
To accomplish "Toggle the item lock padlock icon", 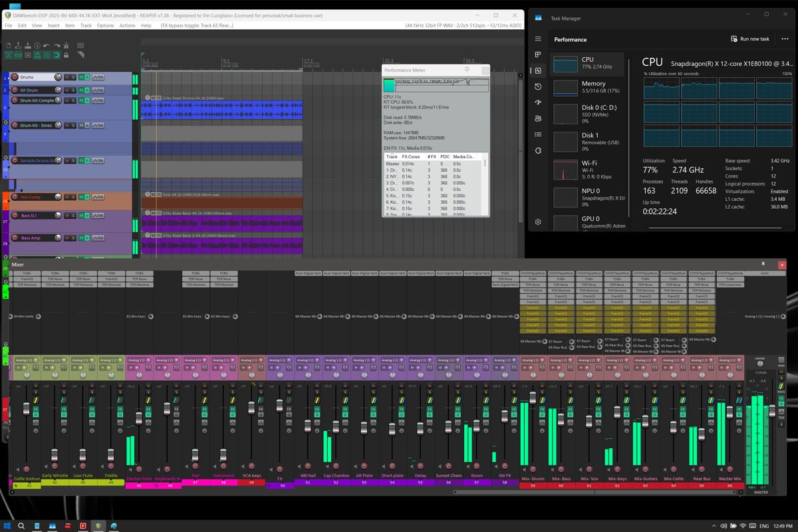I will [66, 55].
